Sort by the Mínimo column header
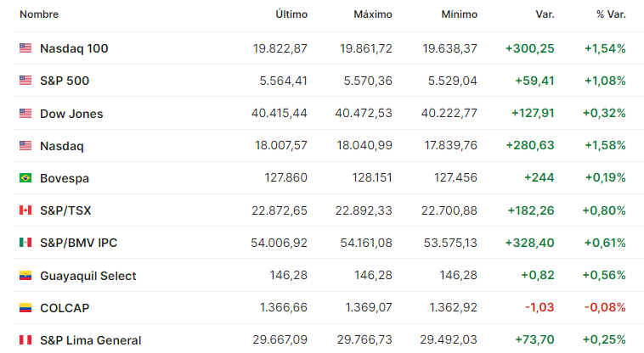This screenshot has width=644, height=353. click(459, 14)
